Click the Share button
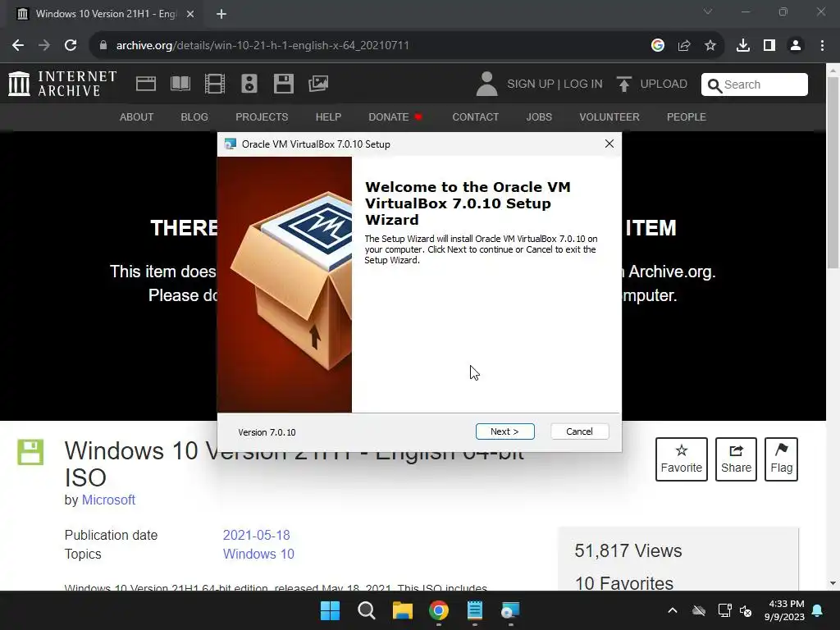This screenshot has height=630, width=840. pyautogui.click(x=736, y=459)
